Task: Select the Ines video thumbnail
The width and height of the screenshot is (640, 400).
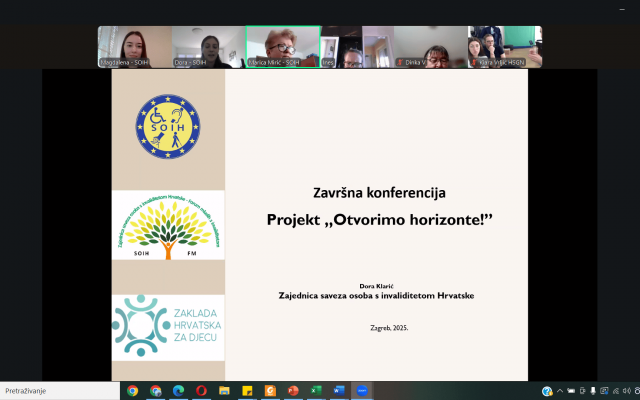Action: pyautogui.click(x=357, y=47)
